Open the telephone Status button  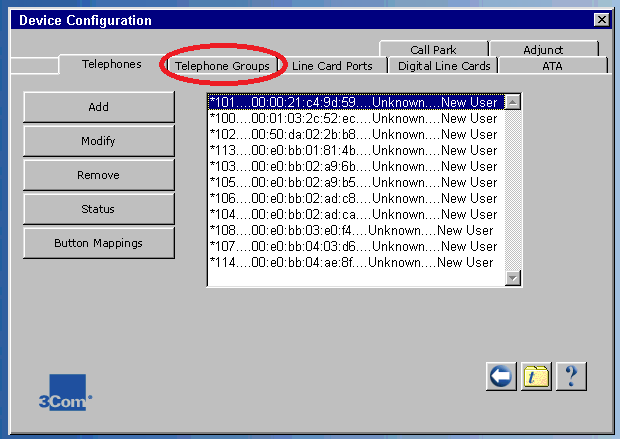98,209
